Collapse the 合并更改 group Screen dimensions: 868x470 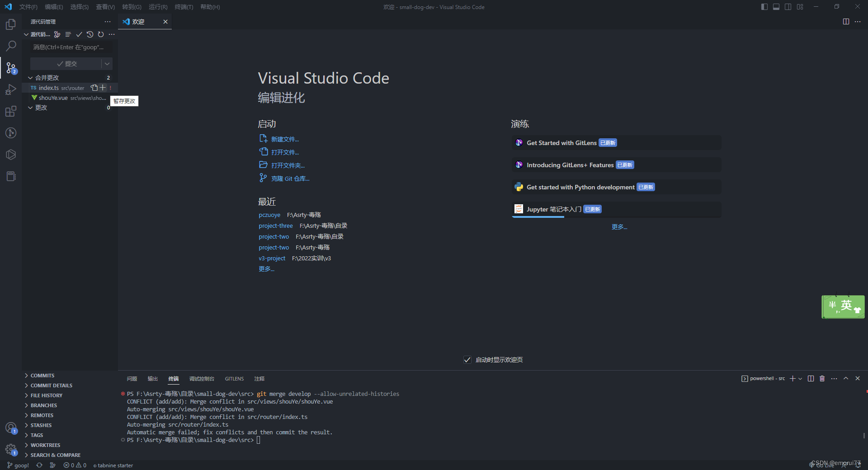pos(30,78)
